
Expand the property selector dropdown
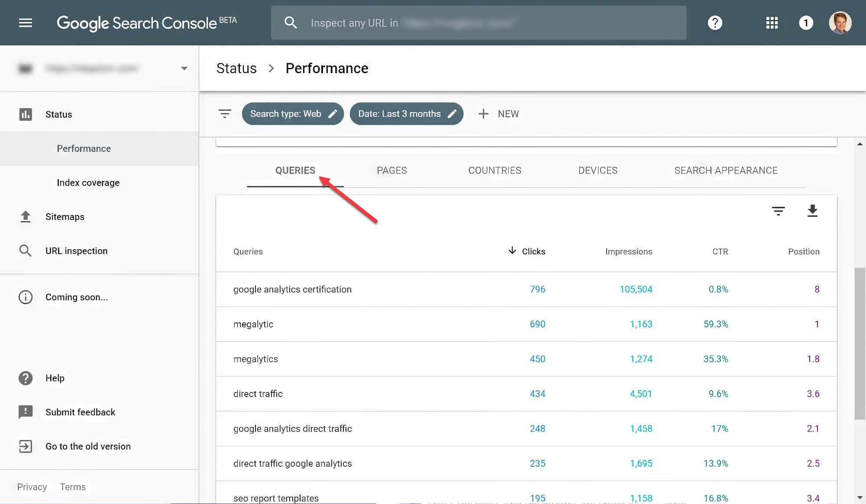pos(184,68)
